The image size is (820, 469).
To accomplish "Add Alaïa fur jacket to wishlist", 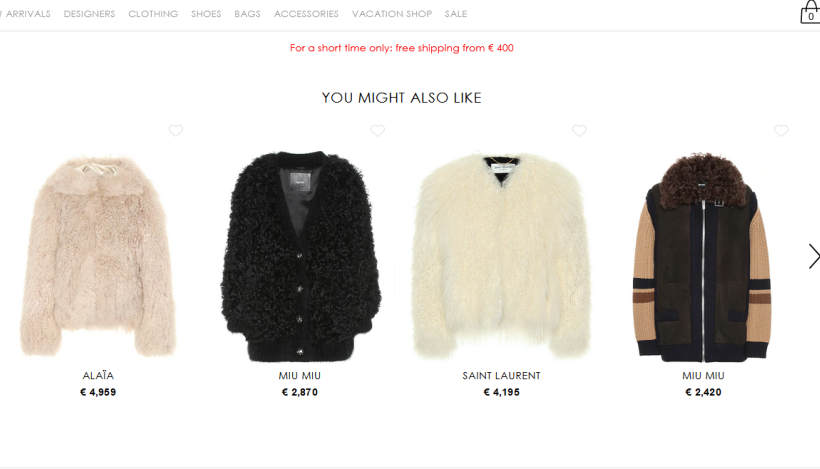I will tap(176, 131).
